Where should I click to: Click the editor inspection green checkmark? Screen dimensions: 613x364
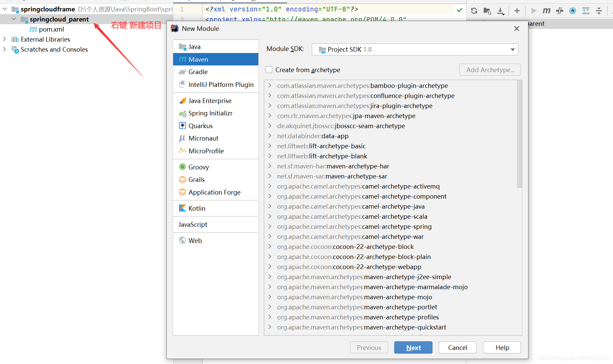coord(460,10)
